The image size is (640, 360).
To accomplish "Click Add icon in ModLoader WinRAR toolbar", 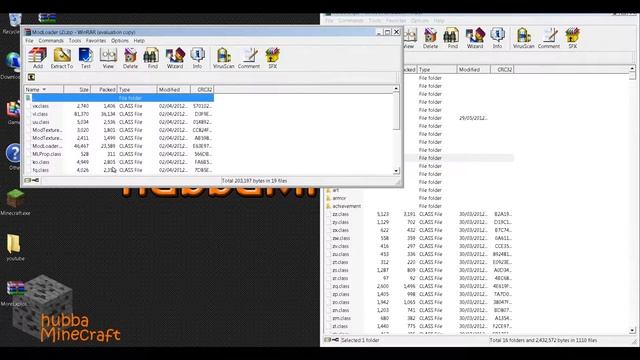I will 38,58.
